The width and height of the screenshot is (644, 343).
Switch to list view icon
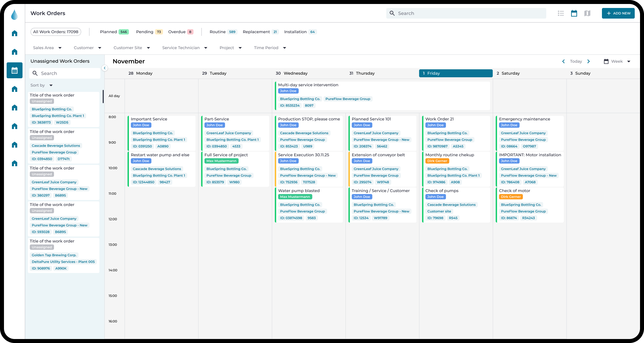tap(561, 13)
